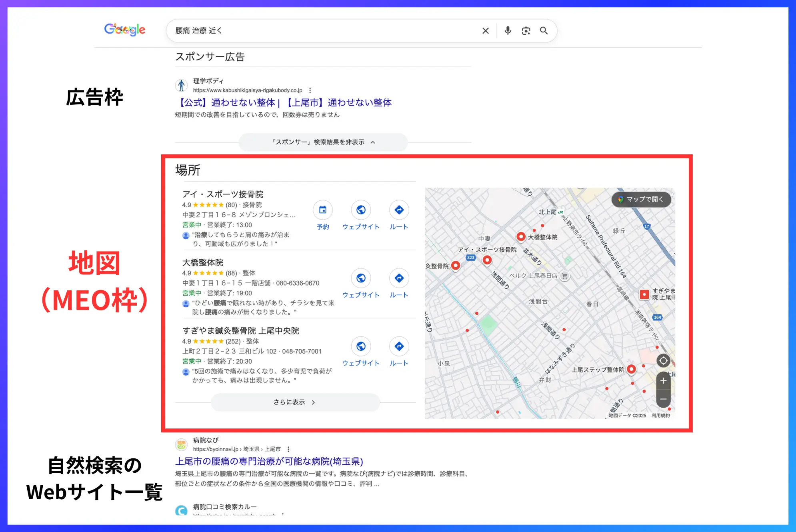
Task: Get ルート directions for 大橋整体院
Action: [x=398, y=278]
